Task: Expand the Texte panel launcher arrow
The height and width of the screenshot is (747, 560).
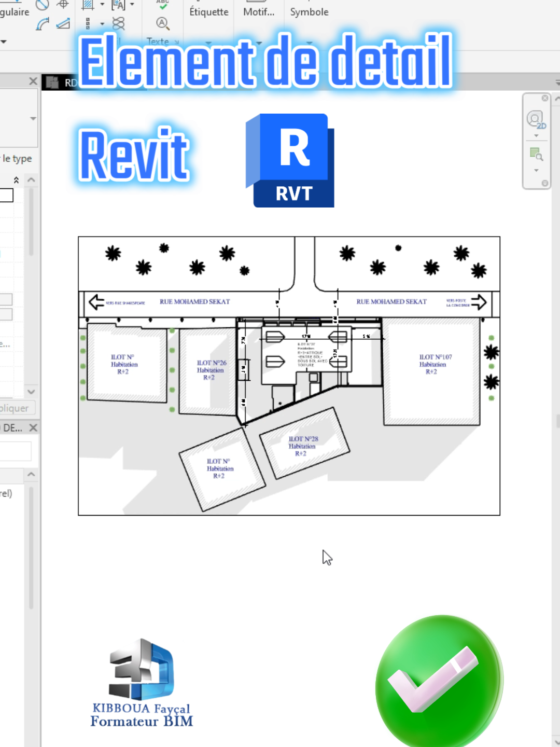Action: point(177,42)
